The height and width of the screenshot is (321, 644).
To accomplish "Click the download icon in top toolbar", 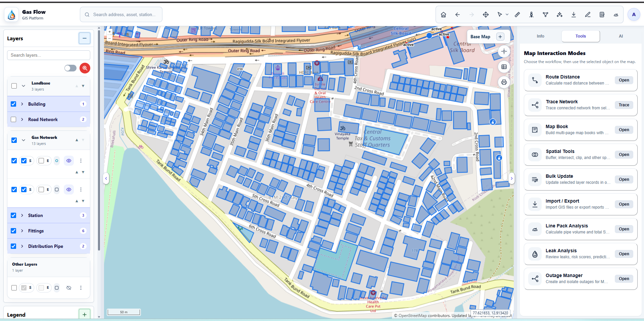I will click(x=574, y=15).
